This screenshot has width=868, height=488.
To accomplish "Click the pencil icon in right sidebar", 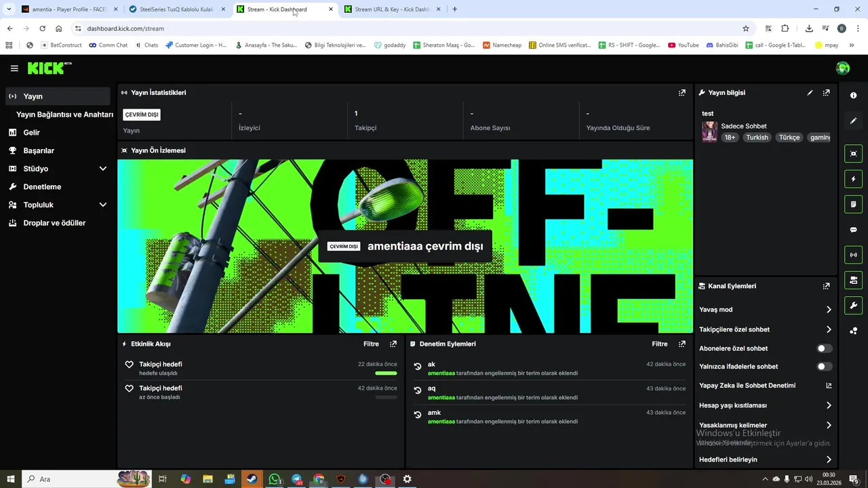I will 854,121.
